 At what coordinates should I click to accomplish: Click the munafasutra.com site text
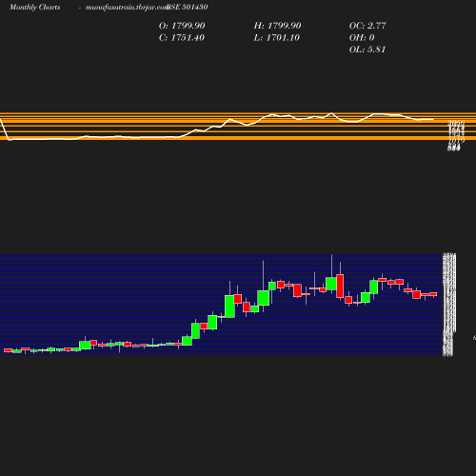[127, 7]
